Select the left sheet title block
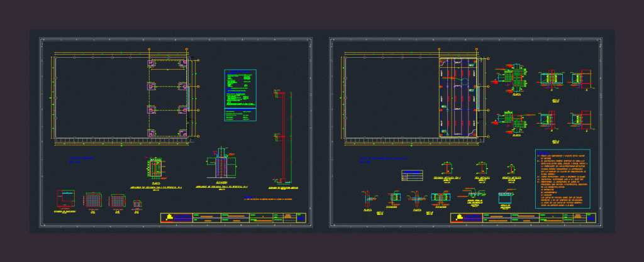644x262 pixels. [233, 218]
